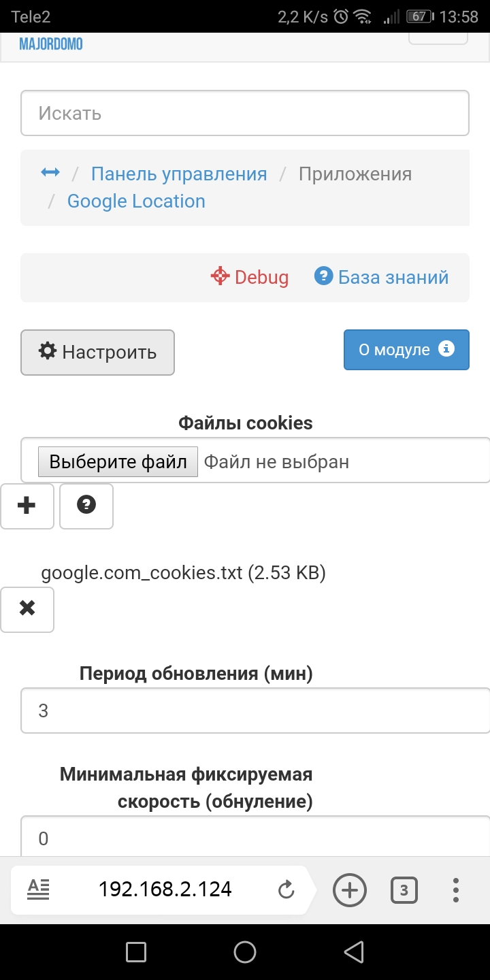Click Выберите файл to upload cookies

[116, 461]
